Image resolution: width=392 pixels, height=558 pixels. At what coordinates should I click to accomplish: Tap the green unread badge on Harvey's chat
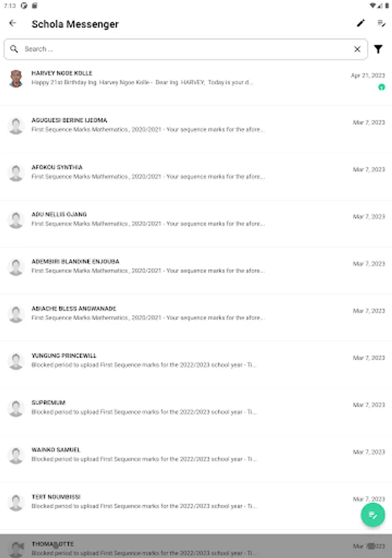click(381, 87)
